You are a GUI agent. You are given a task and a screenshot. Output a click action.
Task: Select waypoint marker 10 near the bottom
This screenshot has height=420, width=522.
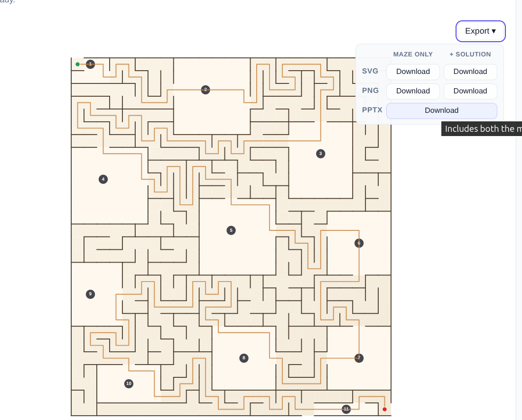[129, 383]
